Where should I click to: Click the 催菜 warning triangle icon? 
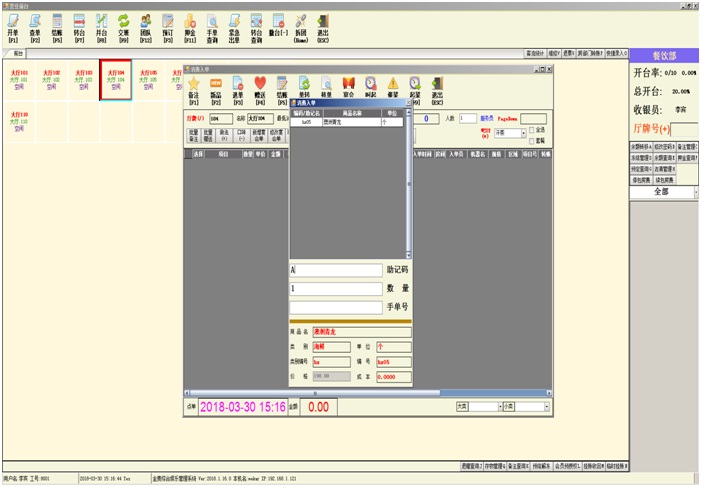393,86
